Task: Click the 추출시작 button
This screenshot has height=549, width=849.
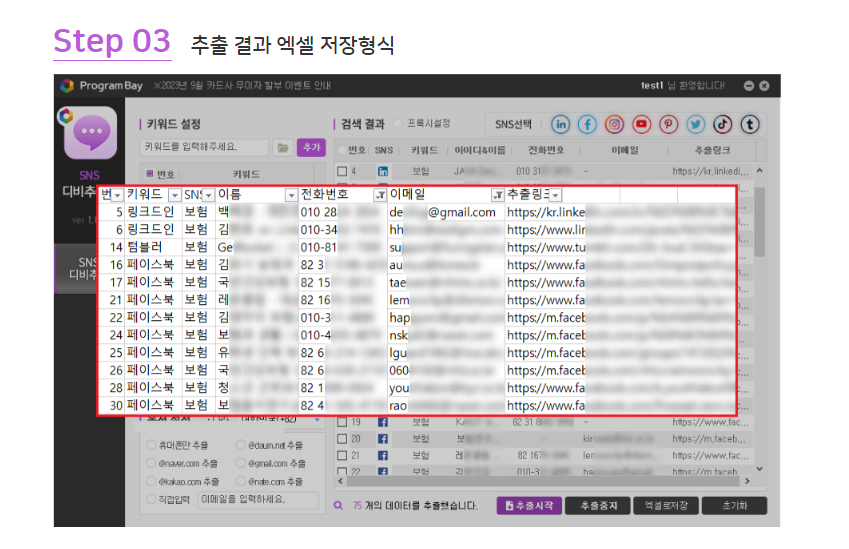Action: pyautogui.click(x=529, y=506)
